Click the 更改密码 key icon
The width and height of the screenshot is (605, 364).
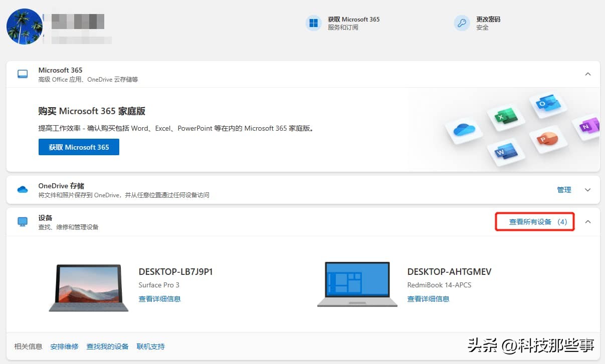click(x=461, y=23)
